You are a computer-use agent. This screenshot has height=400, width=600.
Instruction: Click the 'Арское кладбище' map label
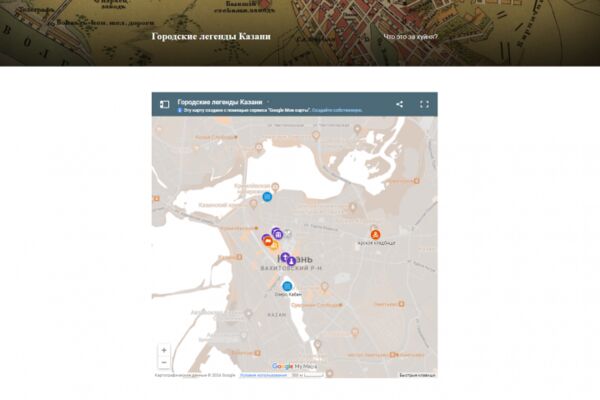[x=377, y=243]
